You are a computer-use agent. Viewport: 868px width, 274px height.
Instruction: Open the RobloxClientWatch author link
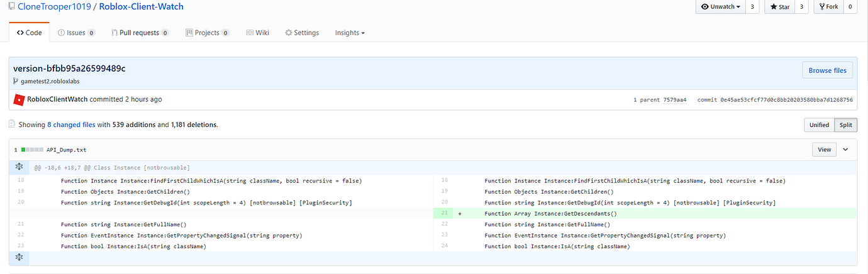click(x=57, y=99)
